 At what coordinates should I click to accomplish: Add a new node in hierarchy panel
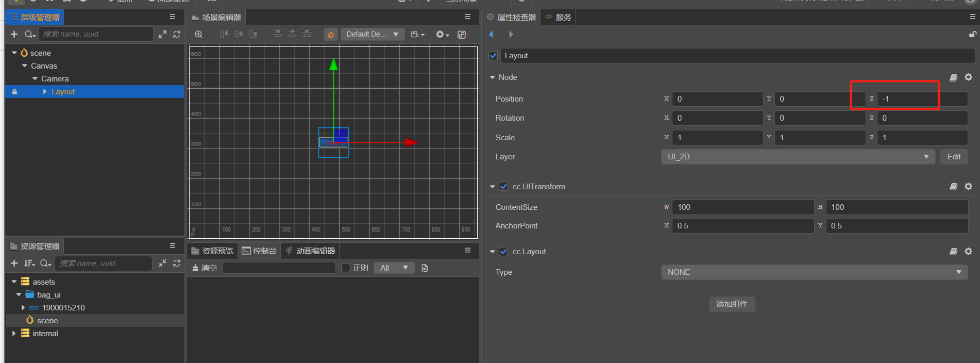14,34
